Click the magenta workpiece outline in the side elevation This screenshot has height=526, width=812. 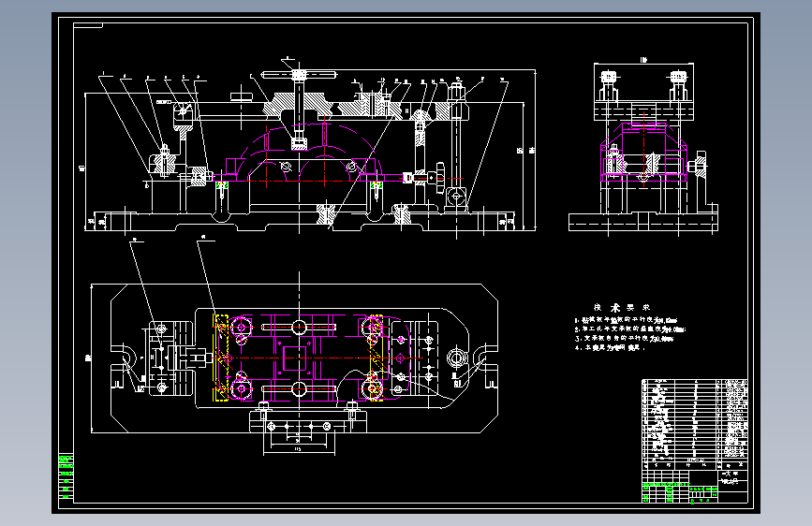pyautogui.click(x=643, y=152)
